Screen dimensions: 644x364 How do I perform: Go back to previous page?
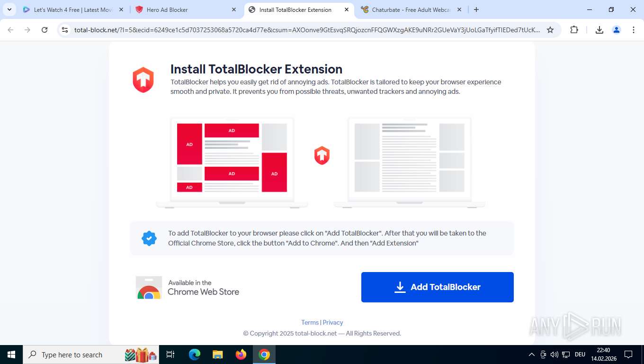[10, 30]
